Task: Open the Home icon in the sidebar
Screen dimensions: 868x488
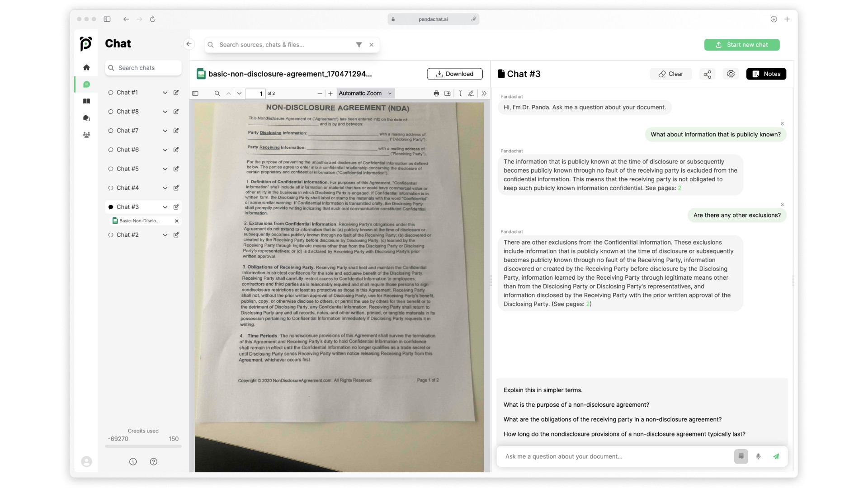Action: tap(86, 67)
